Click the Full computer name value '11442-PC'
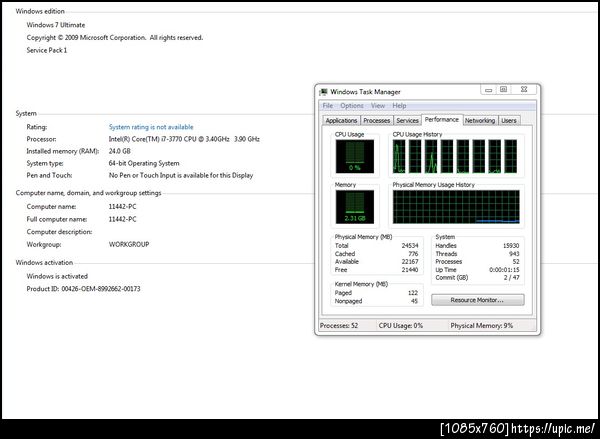 pos(122,219)
